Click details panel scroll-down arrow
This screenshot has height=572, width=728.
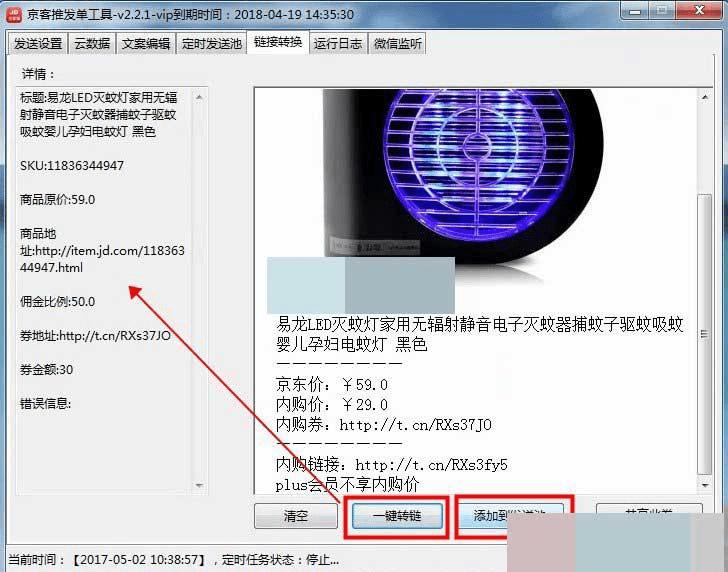tap(199, 485)
